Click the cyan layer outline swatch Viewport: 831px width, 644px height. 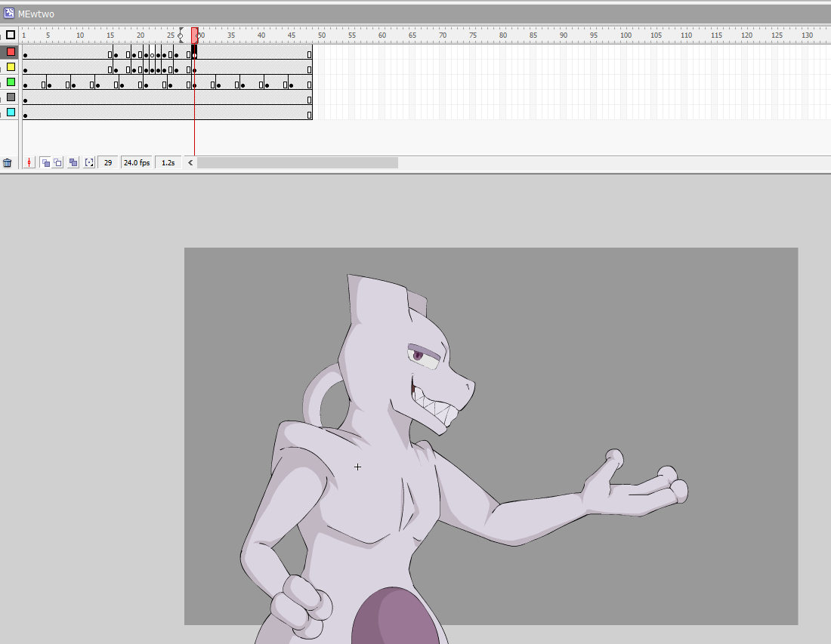pyautogui.click(x=11, y=112)
